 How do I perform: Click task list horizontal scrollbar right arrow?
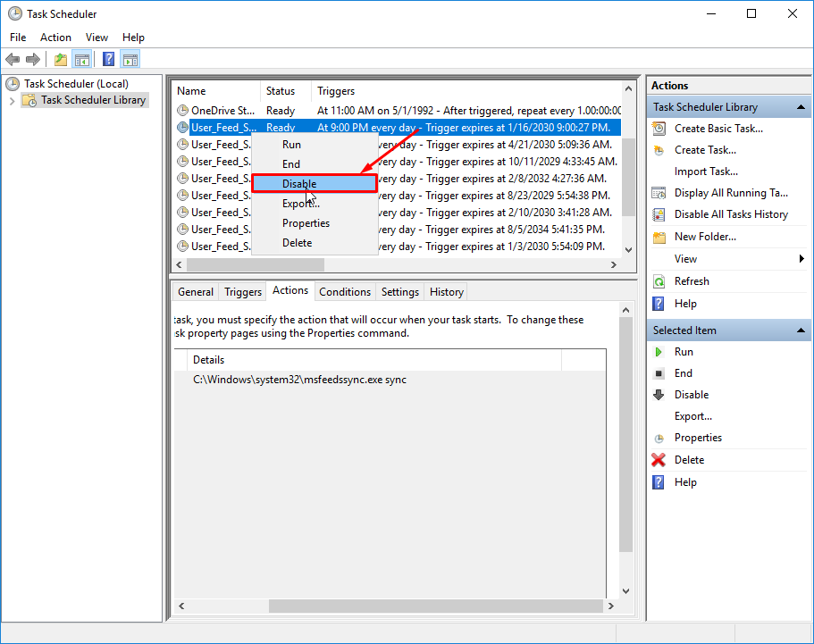614,264
